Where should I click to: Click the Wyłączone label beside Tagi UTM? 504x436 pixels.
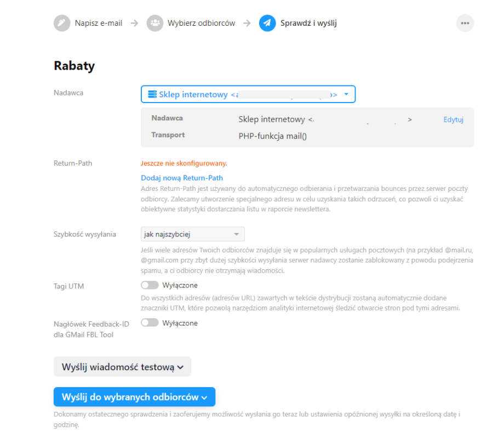point(180,285)
